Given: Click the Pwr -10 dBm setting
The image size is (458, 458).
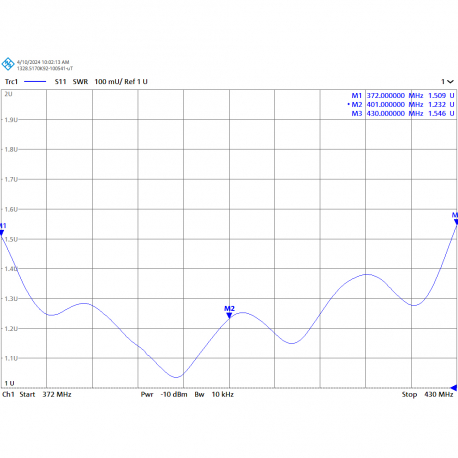Looking at the screenshot, I should tap(164, 395).
